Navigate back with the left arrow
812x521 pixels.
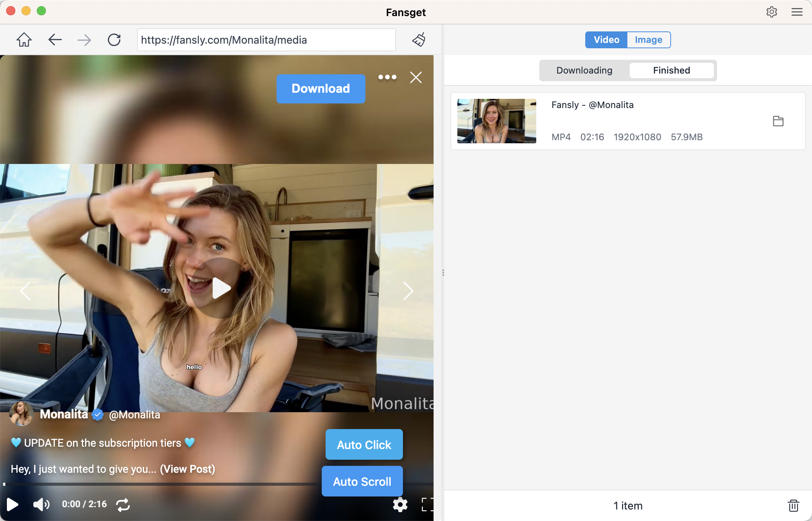[55, 40]
